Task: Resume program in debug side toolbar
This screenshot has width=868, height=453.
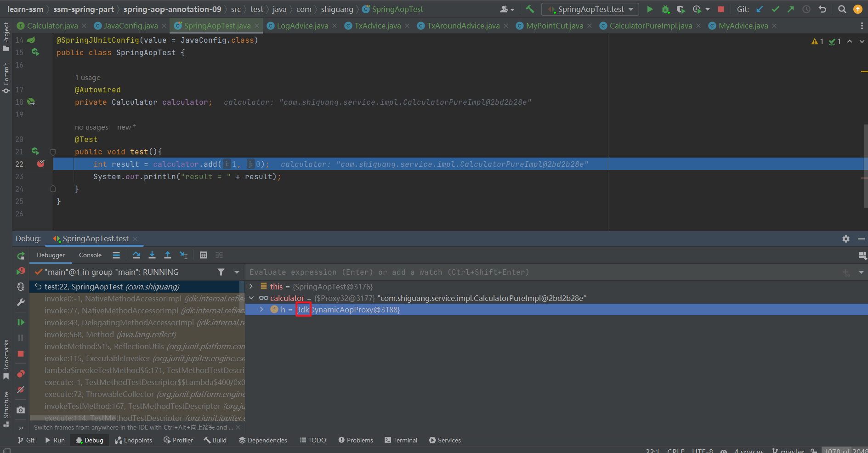Action: [x=21, y=322]
